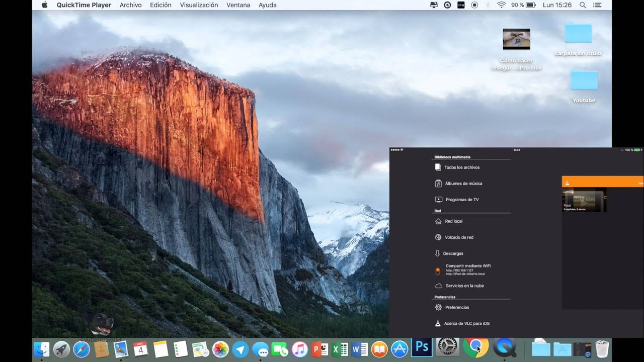Open System Preferences in the Dock

point(447,346)
